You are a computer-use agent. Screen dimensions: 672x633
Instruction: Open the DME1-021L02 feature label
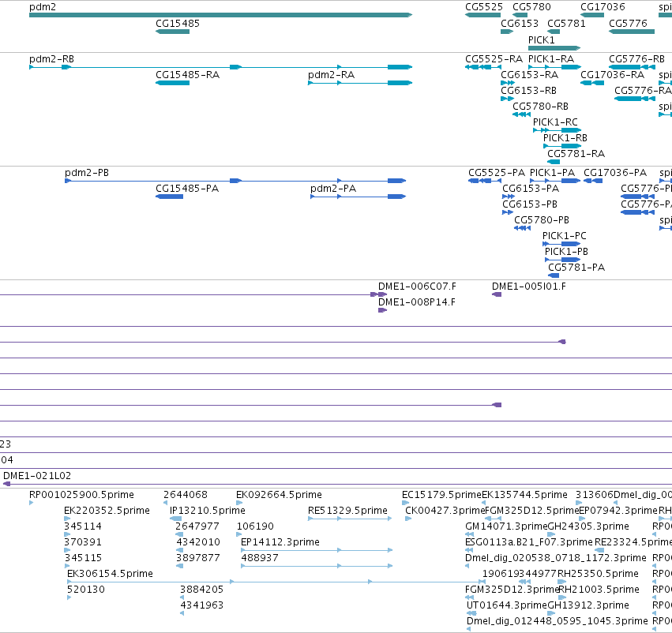[37, 476]
